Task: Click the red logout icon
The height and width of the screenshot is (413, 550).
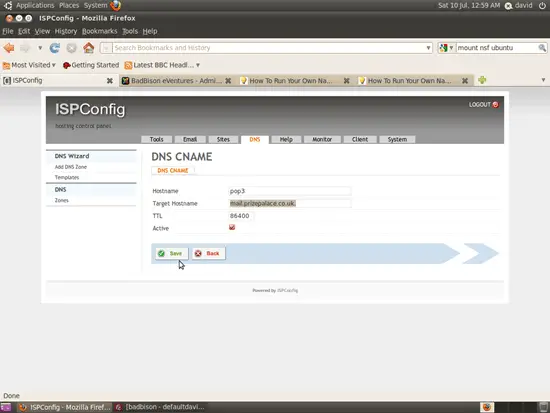Action: click(x=495, y=105)
